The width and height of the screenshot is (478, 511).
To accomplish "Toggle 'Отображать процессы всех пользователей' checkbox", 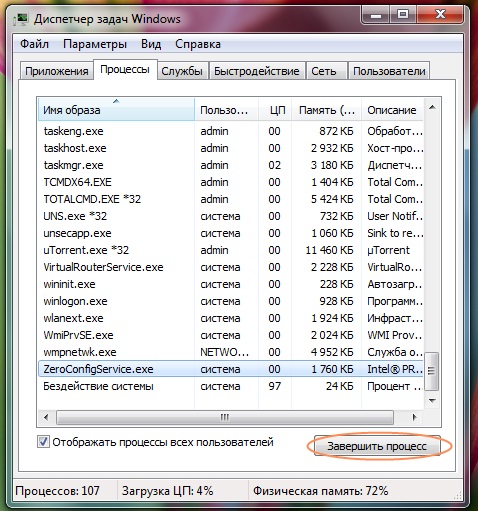I will tap(43, 442).
